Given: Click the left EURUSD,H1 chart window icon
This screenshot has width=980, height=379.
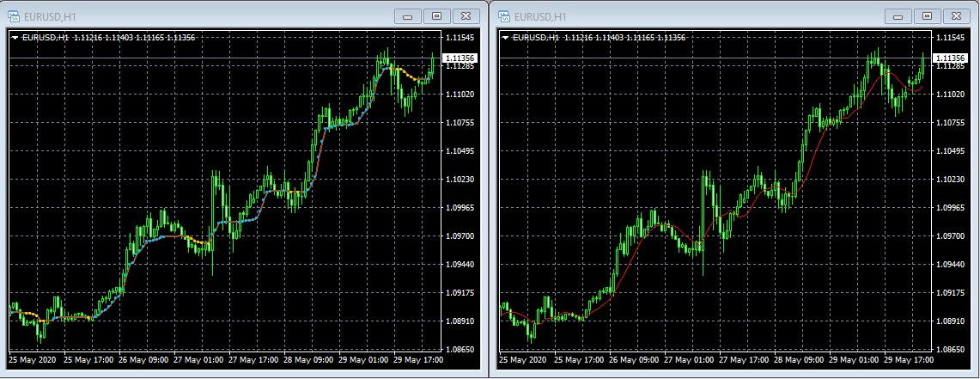Looking at the screenshot, I should click(14, 15).
